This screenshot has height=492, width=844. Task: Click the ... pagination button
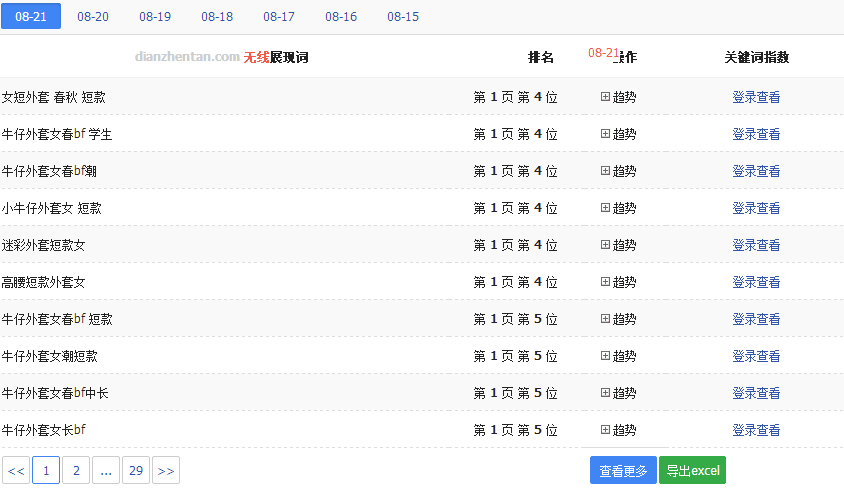pyautogui.click(x=106, y=470)
